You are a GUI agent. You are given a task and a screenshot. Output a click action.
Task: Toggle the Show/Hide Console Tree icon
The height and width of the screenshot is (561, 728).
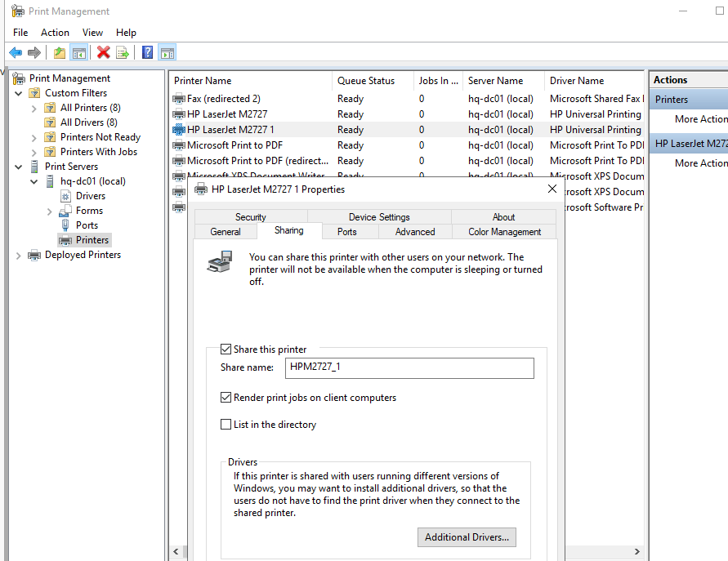(79, 51)
